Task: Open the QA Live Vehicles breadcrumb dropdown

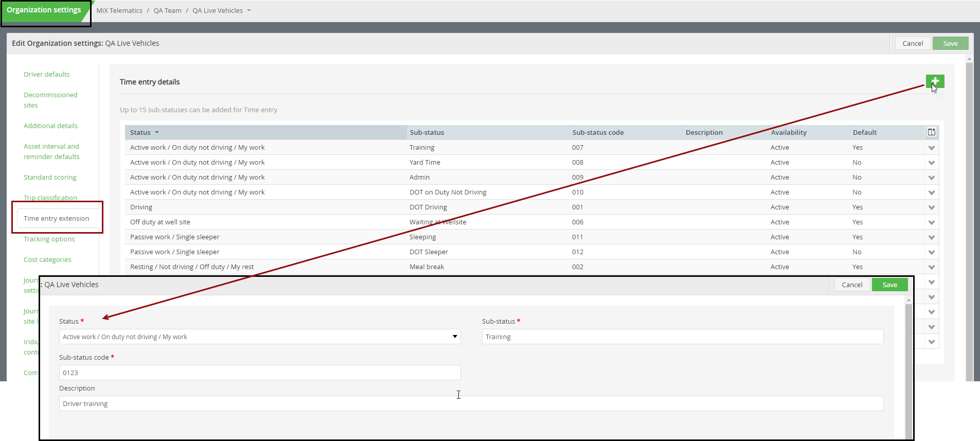Action: 249,10
